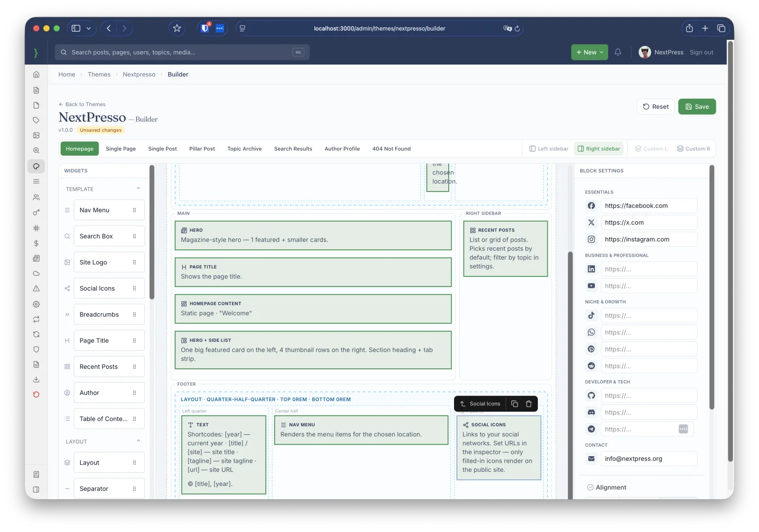Open the settings gear icon in the admin sidebar
Image resolution: width=759 pixels, height=532 pixels.
(x=36, y=304)
